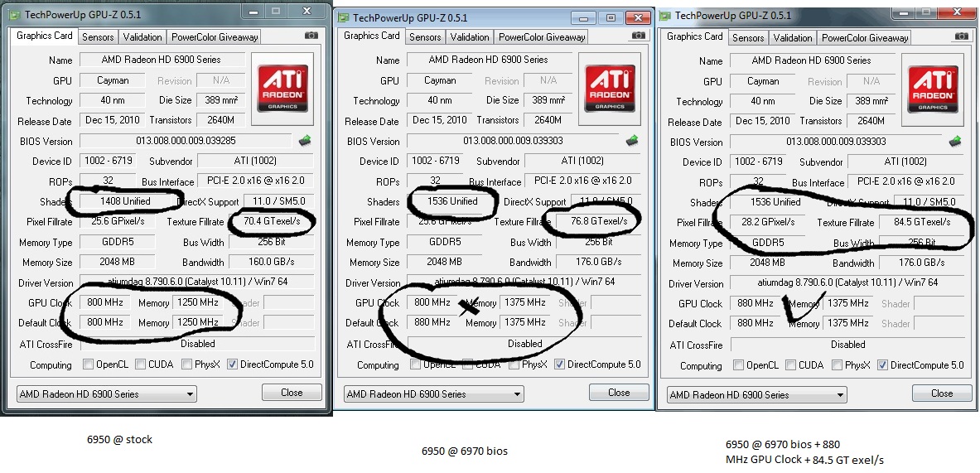Open PowerColor Giveaway tab in right window
The image size is (980, 473).
[864, 37]
